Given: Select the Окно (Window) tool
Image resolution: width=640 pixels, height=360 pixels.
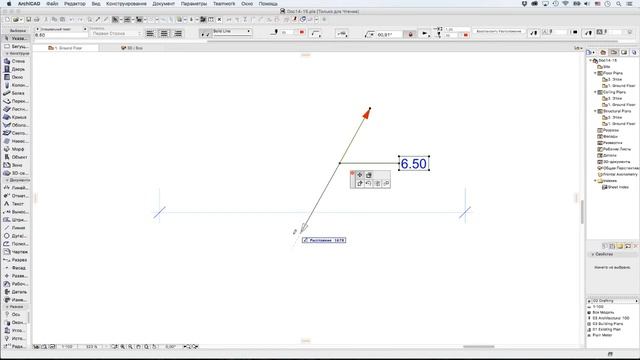Looking at the screenshot, I should click(x=15, y=77).
